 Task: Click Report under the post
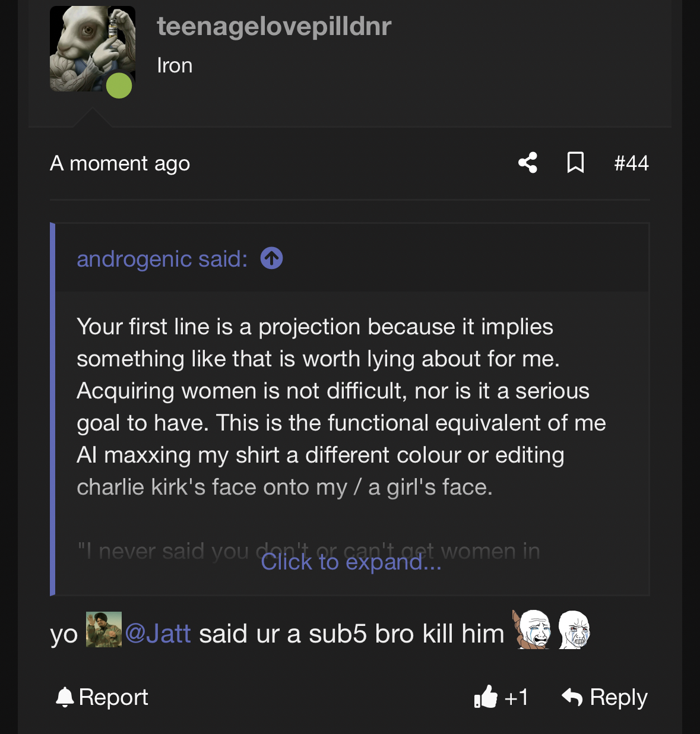[114, 697]
